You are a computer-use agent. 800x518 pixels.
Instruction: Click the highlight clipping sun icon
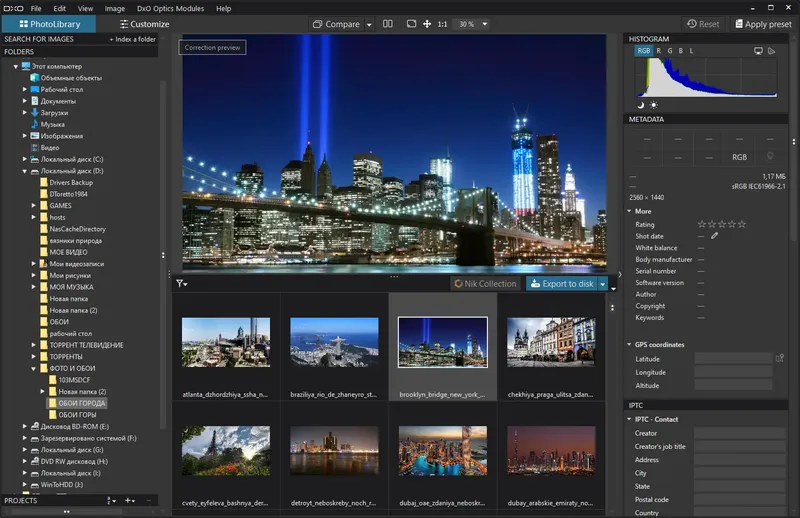coord(654,104)
